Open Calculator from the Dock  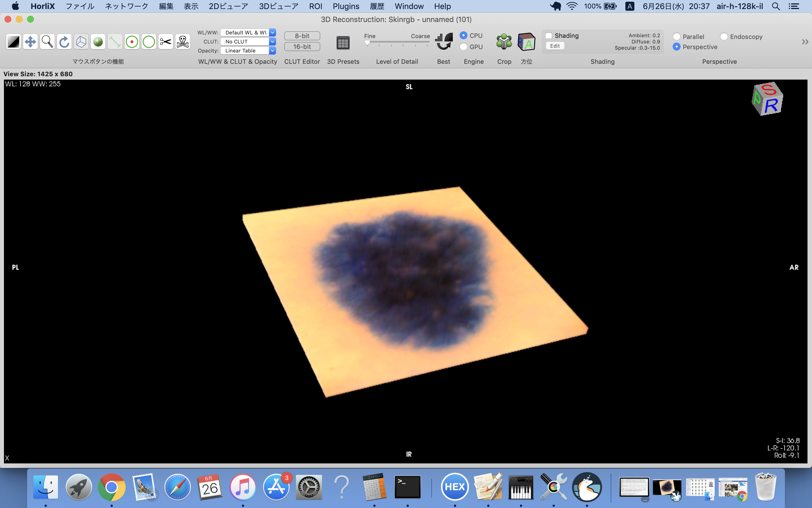pos(374,487)
